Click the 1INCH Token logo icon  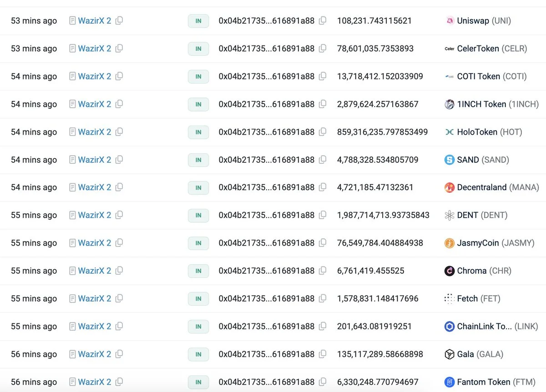450,104
